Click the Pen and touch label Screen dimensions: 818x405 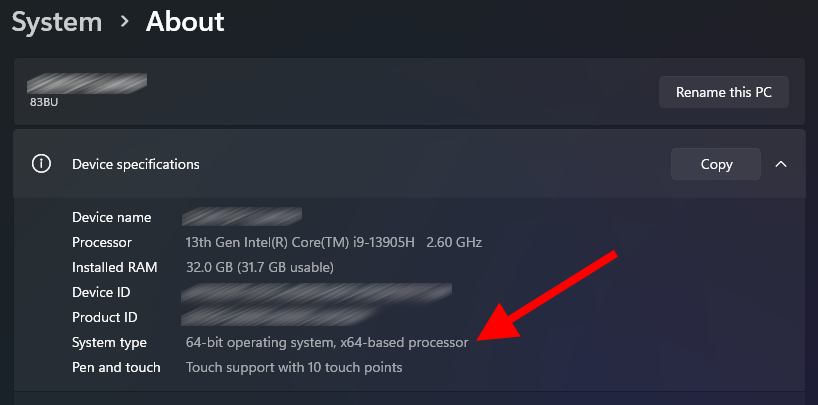(x=116, y=367)
